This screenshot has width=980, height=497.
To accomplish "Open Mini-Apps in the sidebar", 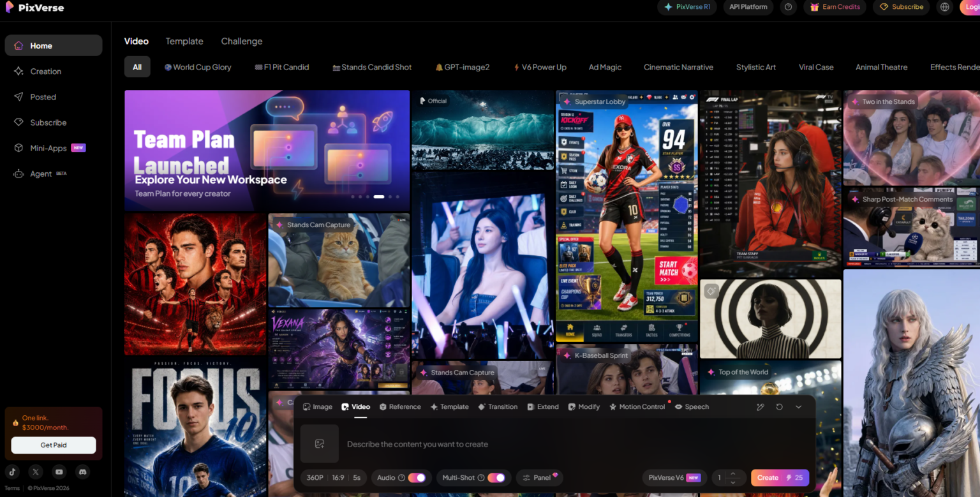I will click(54, 148).
